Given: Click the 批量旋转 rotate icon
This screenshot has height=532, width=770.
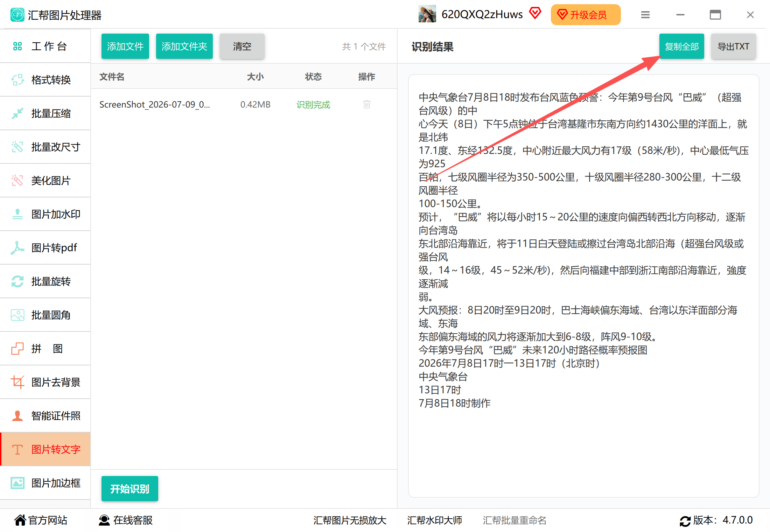Looking at the screenshot, I should pyautogui.click(x=17, y=281).
